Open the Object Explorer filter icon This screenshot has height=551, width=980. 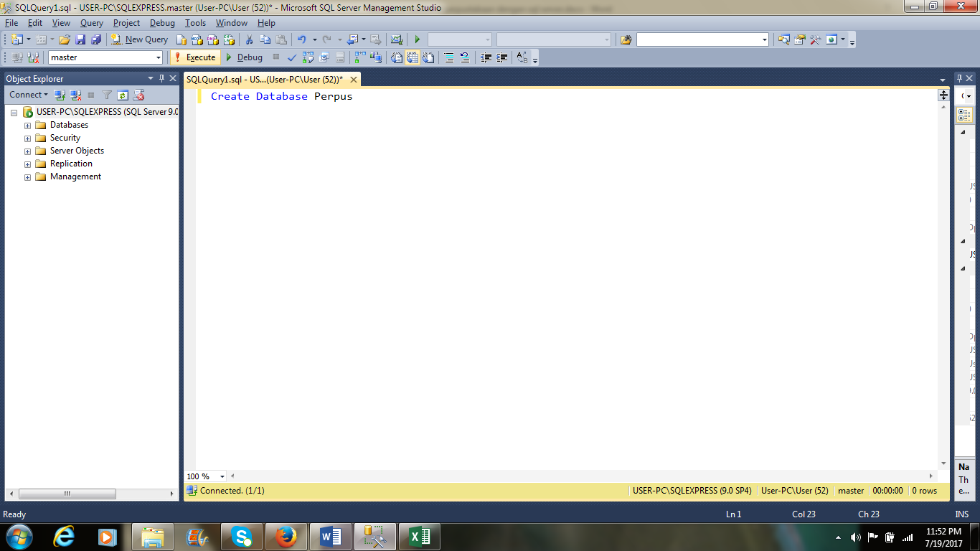pyautogui.click(x=107, y=94)
